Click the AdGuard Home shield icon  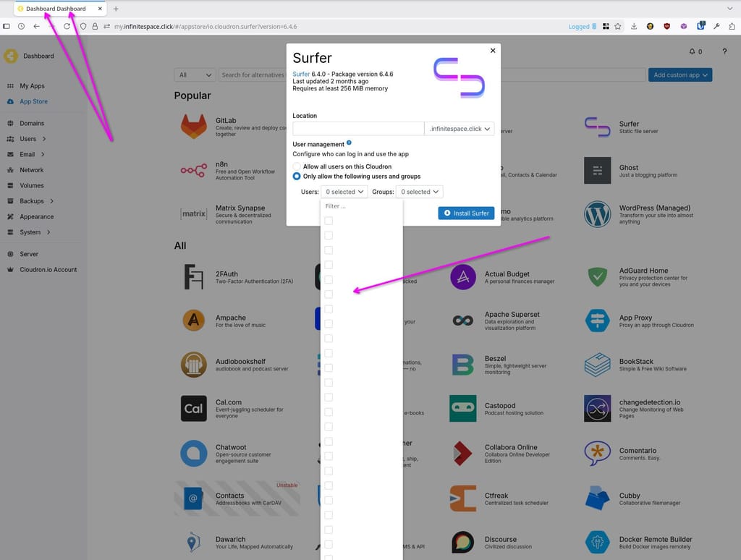(x=597, y=277)
